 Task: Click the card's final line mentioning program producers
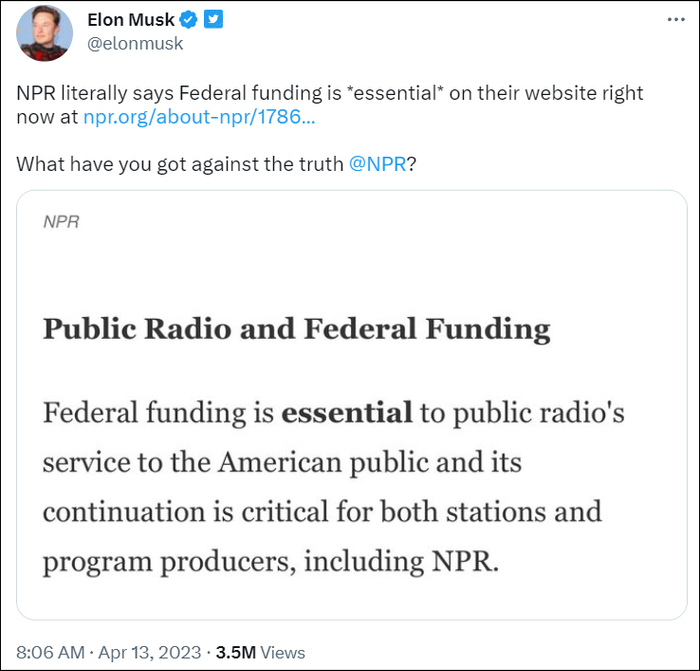270,560
